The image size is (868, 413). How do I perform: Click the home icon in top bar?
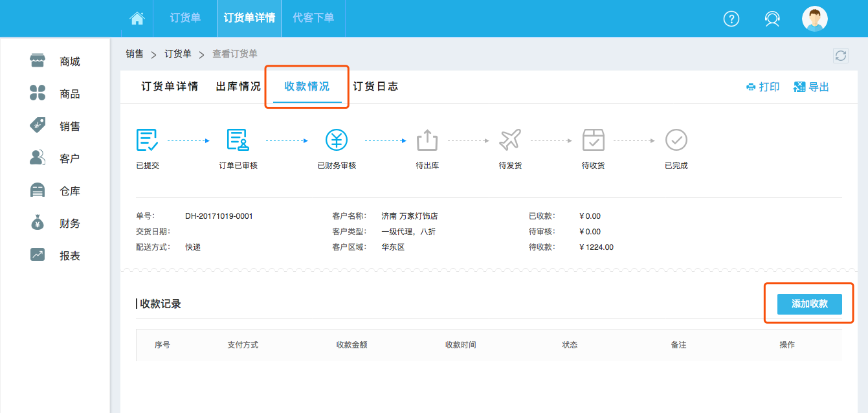point(137,19)
